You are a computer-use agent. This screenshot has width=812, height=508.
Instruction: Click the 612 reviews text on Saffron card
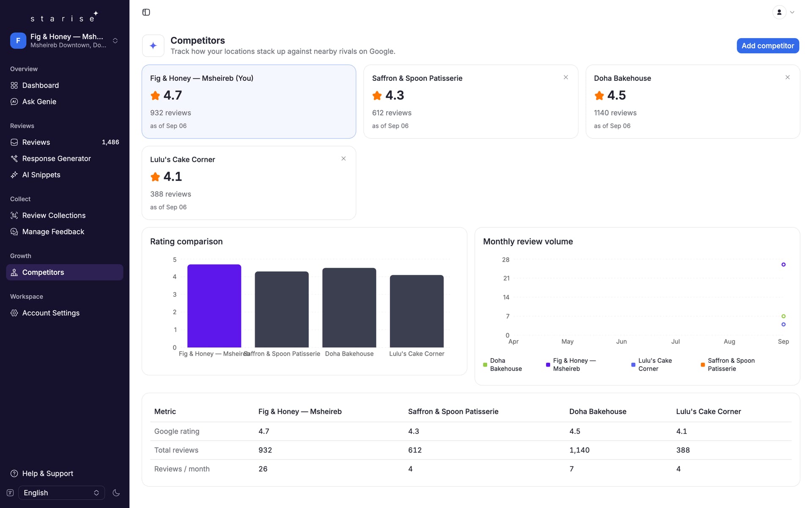392,113
